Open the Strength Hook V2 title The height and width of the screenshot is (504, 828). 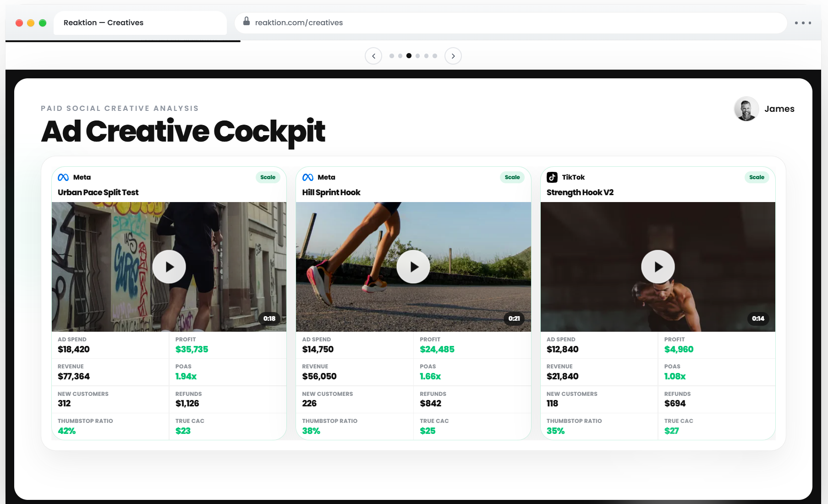(580, 192)
